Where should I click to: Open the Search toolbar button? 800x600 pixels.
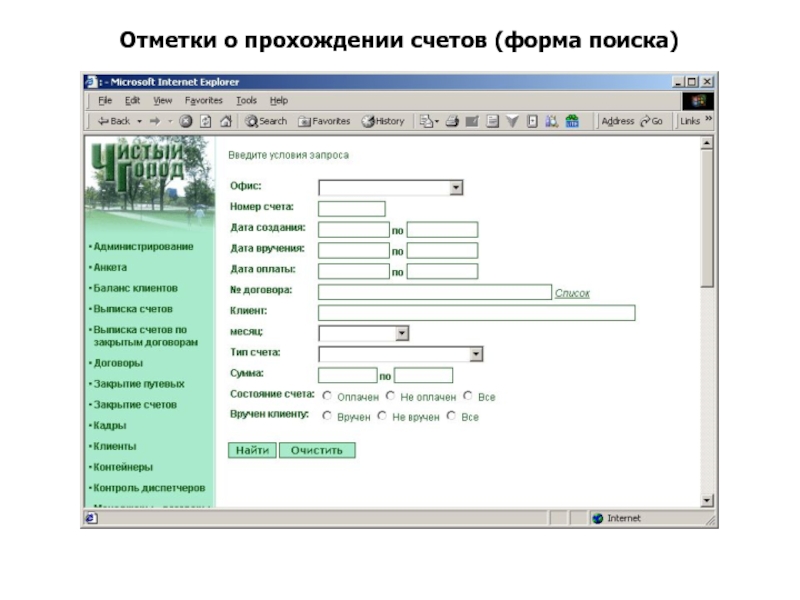(266, 121)
